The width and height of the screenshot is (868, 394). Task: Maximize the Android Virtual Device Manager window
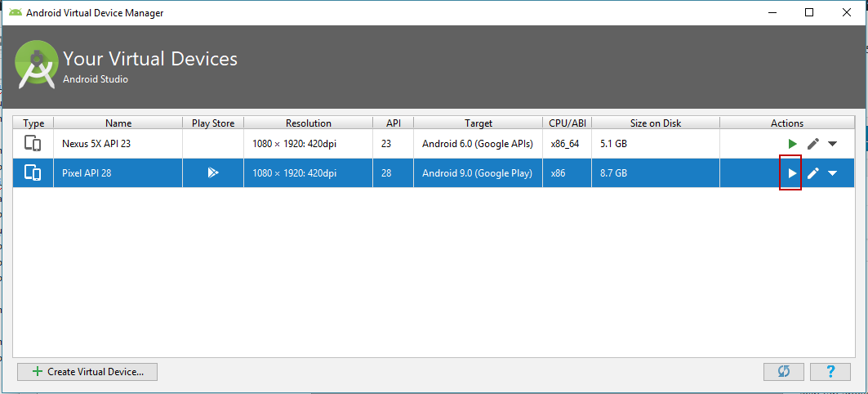pyautogui.click(x=809, y=12)
